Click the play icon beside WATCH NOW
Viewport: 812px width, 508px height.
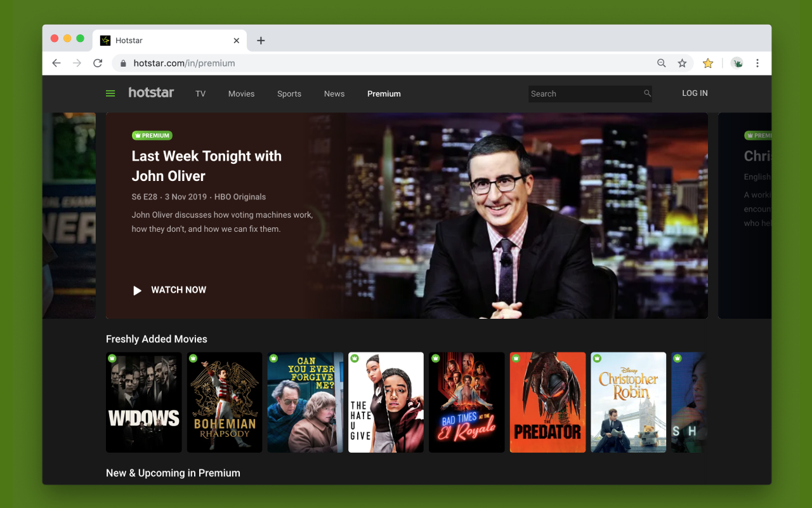[137, 290]
